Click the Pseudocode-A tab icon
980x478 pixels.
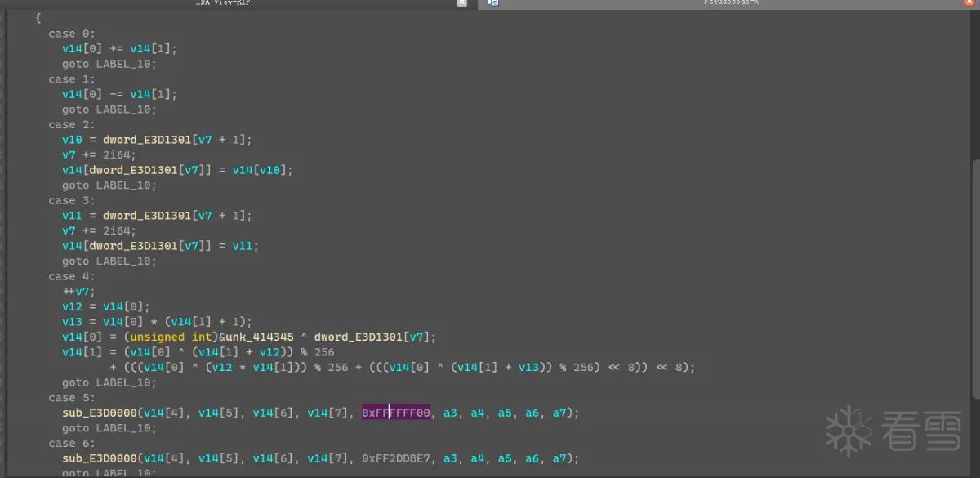492,3
